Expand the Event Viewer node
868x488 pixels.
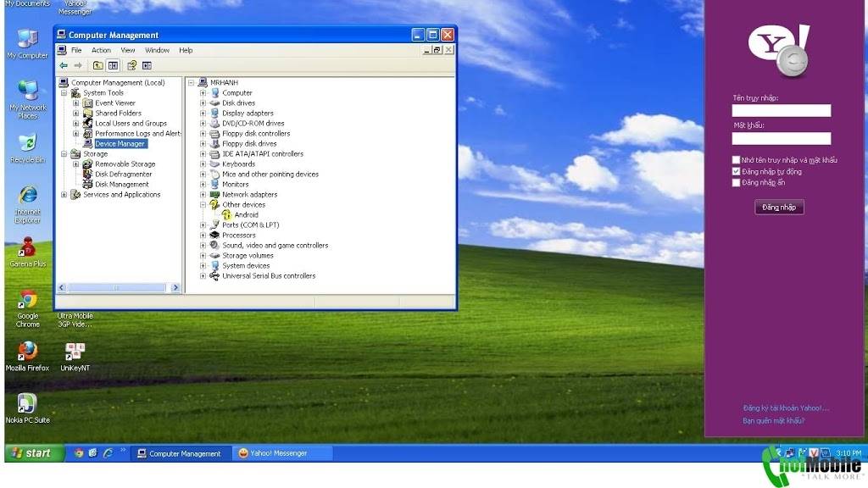pyautogui.click(x=75, y=103)
